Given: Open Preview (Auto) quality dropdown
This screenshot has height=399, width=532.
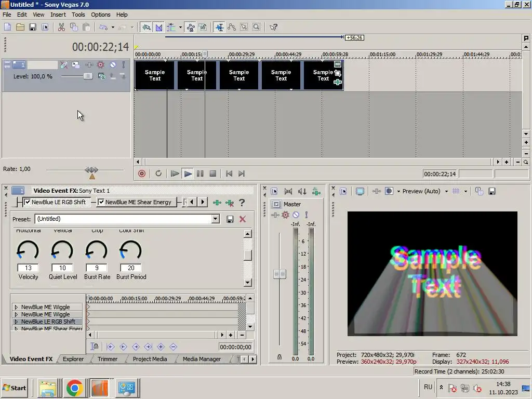Looking at the screenshot, I should pos(446,191).
